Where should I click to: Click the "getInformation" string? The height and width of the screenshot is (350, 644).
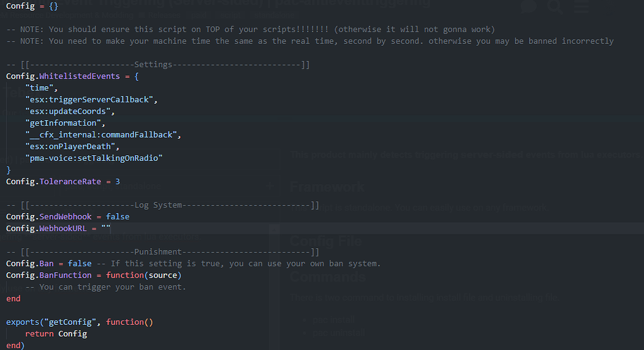point(62,123)
